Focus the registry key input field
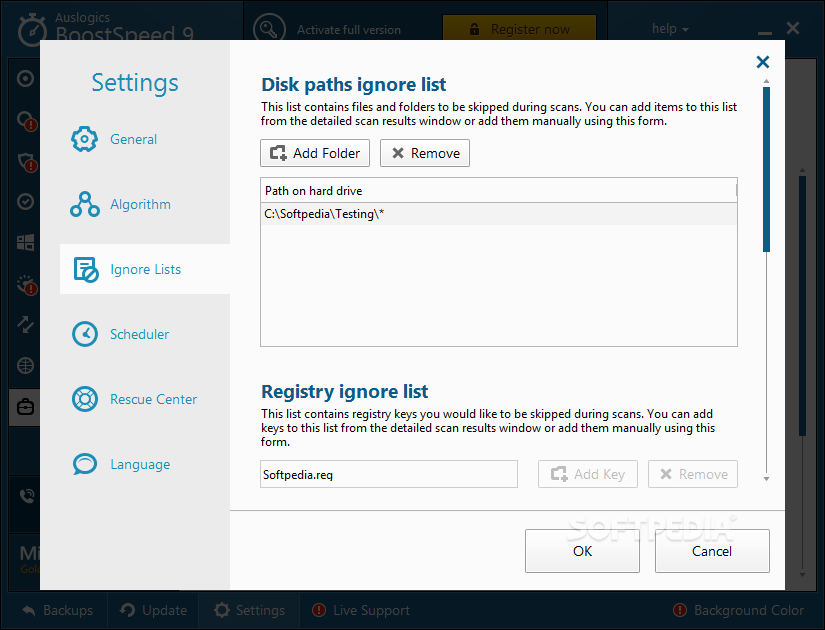This screenshot has width=825, height=630. click(x=388, y=474)
